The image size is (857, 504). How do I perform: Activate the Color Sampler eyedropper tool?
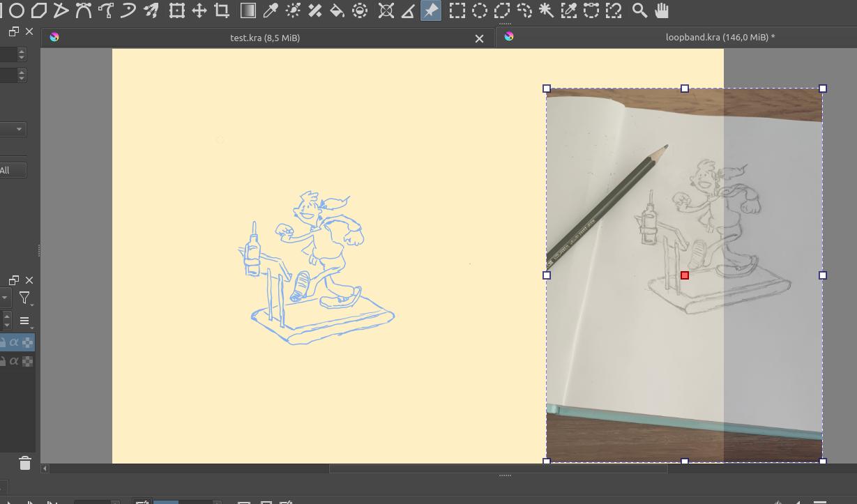point(270,10)
